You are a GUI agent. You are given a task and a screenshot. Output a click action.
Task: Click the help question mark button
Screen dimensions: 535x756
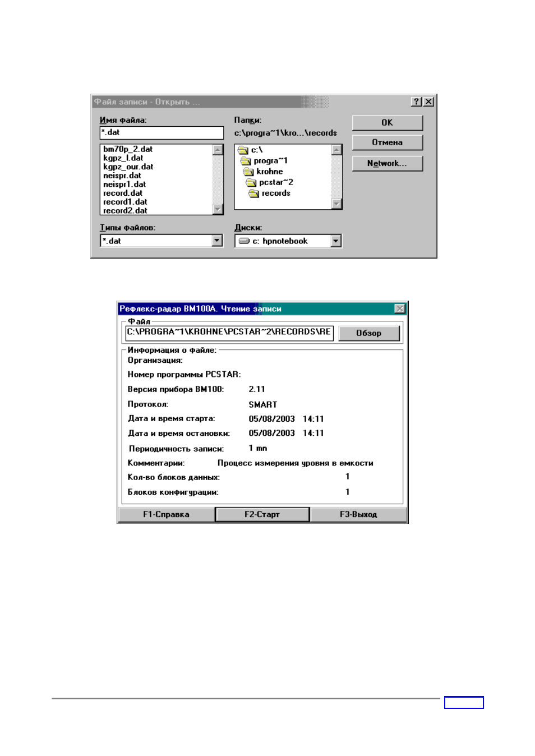(416, 102)
